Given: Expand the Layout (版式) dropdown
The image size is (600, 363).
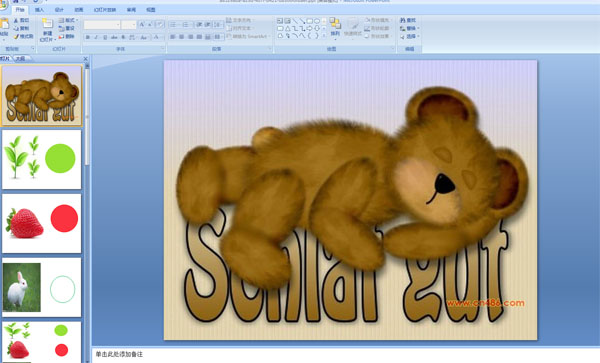Looking at the screenshot, I should tap(68, 20).
